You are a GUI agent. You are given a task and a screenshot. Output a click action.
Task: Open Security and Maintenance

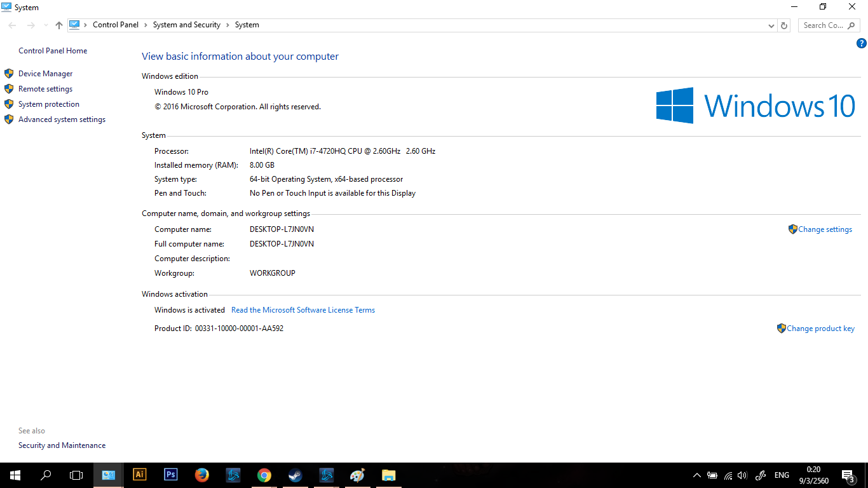[62, 445]
